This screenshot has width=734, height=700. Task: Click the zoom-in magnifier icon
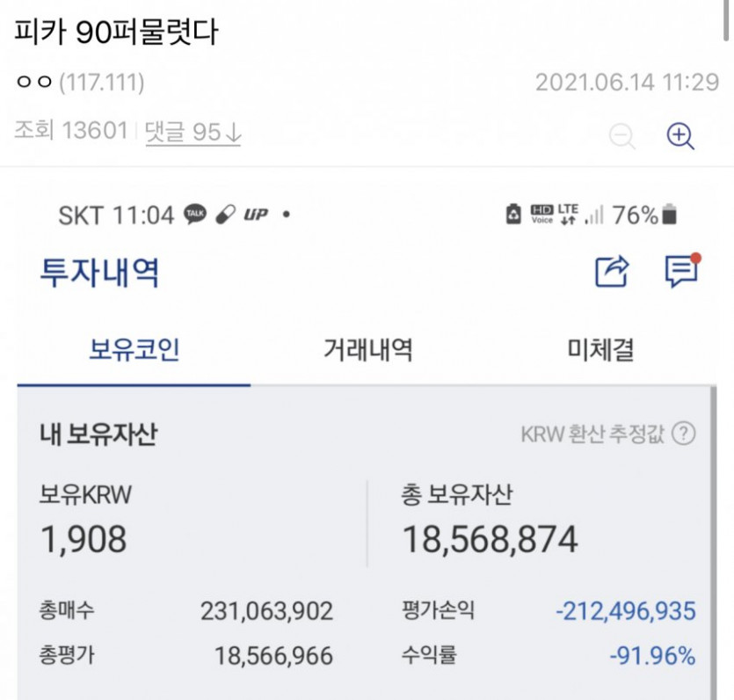coord(680,136)
